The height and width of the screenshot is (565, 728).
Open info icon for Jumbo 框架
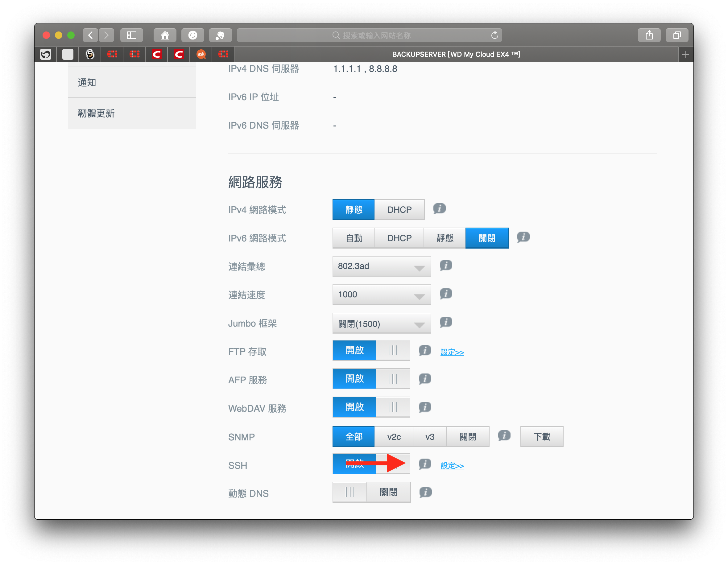tap(446, 322)
